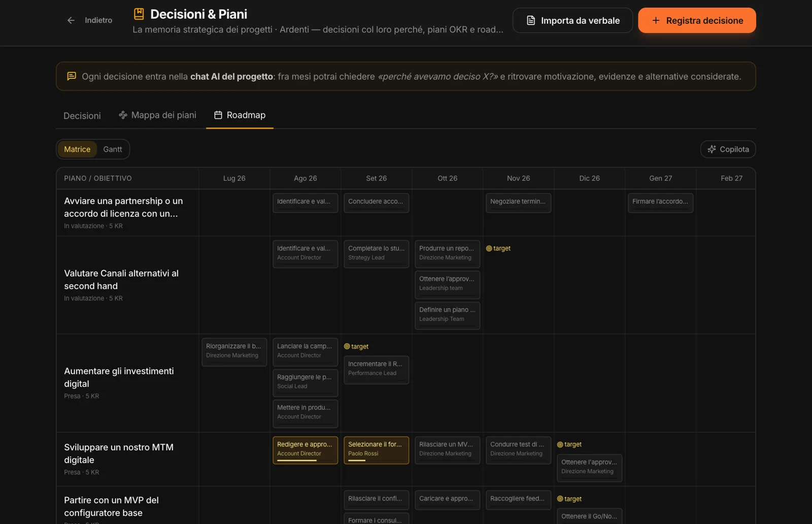812x524 pixels.
Task: Click plan Valutare Canali alternativi al second hand
Action: click(x=121, y=280)
